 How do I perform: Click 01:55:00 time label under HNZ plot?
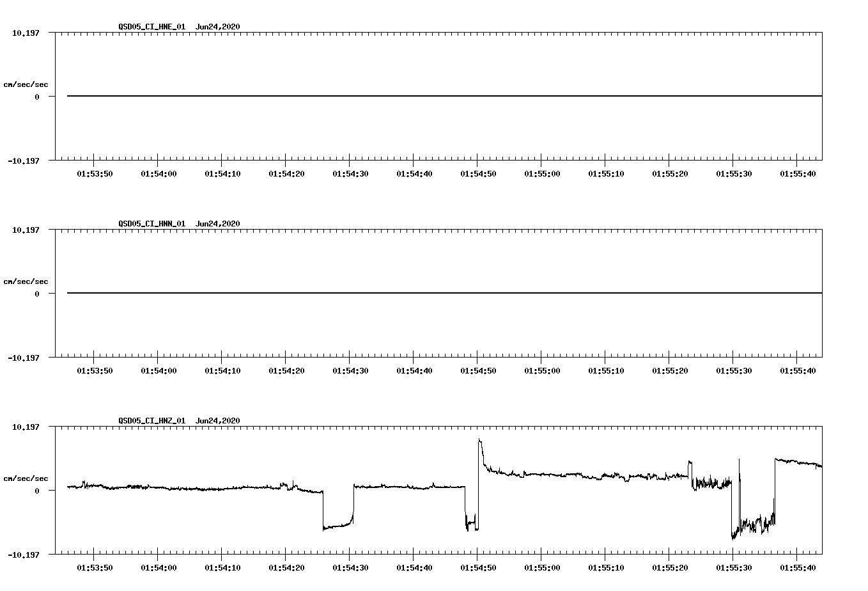pyautogui.click(x=542, y=567)
